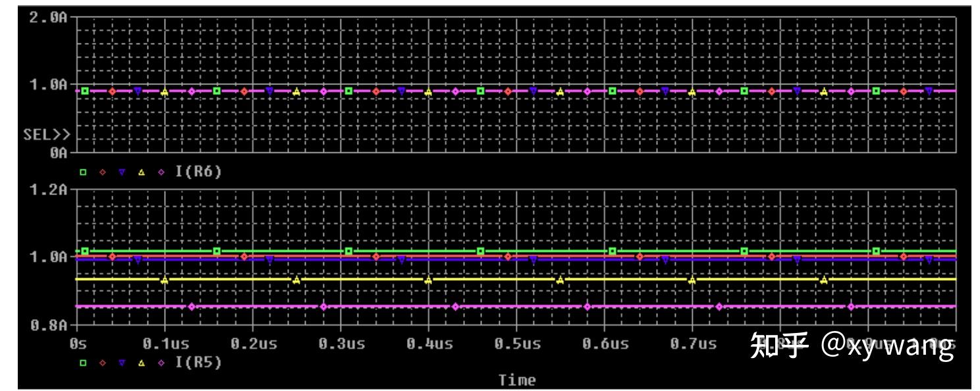Click the yellow triangle symbol in the I(R5) legend
Screen dimensions: 980x391
pyautogui.click(x=141, y=363)
